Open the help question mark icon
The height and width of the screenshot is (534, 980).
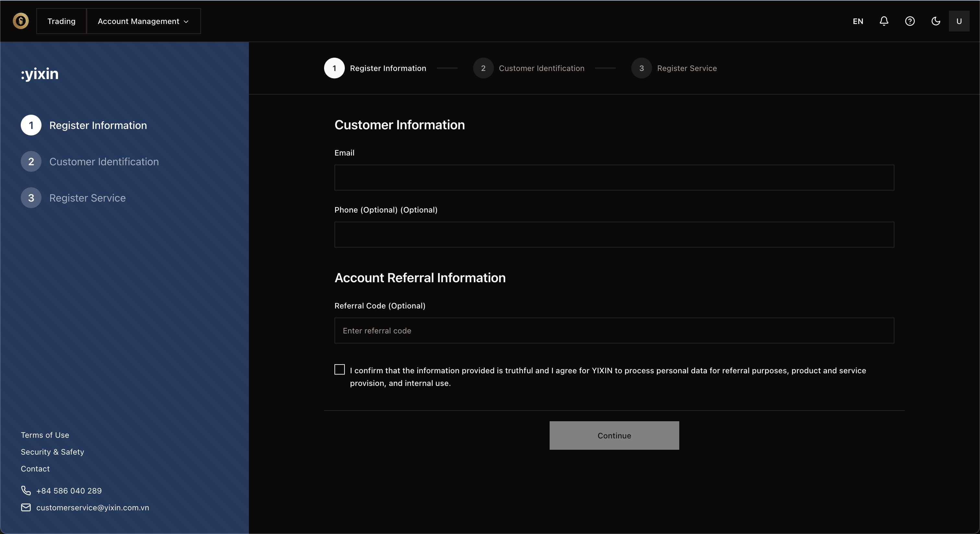pos(910,21)
